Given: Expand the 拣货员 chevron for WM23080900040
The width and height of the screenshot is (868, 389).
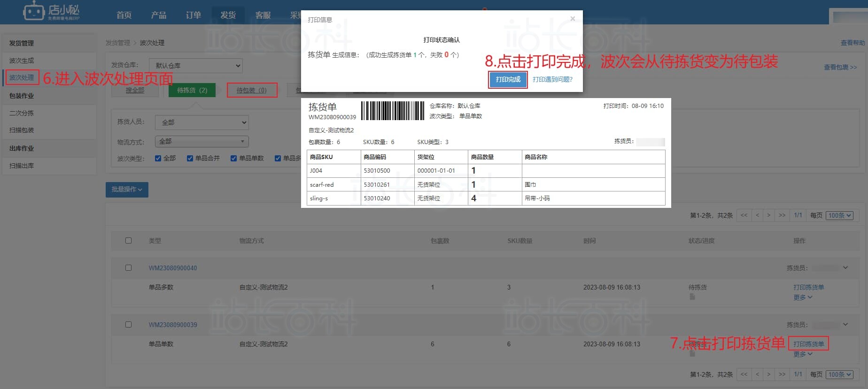Looking at the screenshot, I should click(845, 268).
